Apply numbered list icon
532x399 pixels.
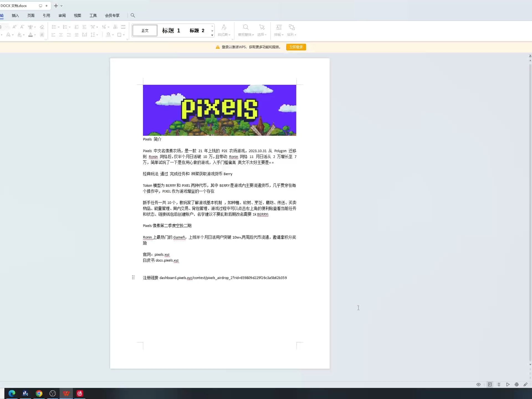(65, 27)
